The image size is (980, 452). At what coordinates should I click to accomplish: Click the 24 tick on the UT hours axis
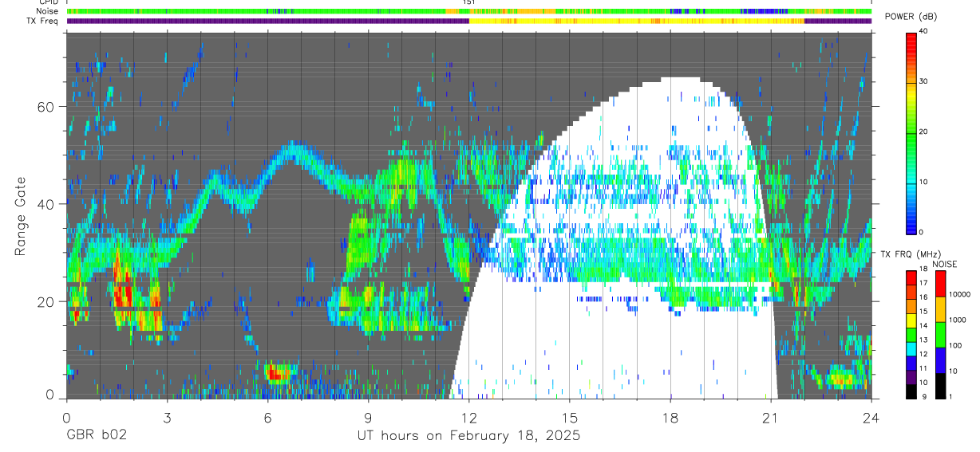(871, 417)
